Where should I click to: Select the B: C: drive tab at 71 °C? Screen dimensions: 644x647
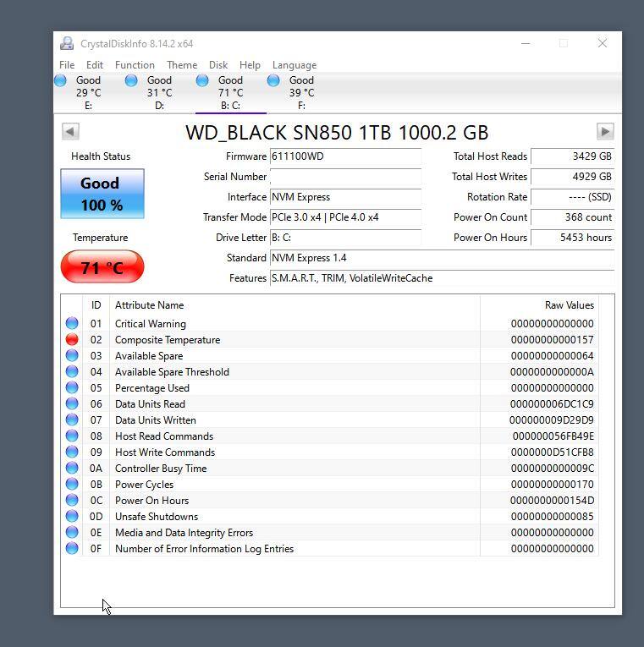(231, 92)
